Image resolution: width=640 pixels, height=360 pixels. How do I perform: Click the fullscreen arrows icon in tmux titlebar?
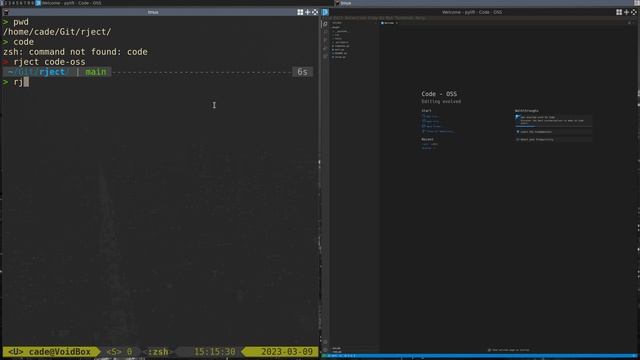(x=315, y=12)
